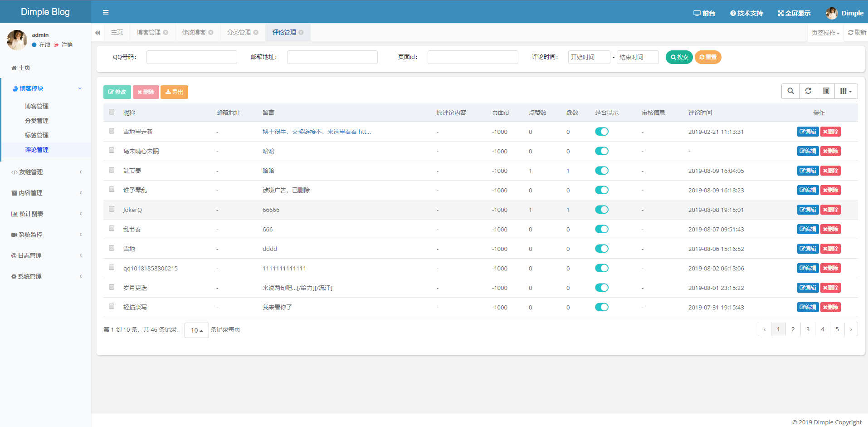
Task: Toggle table card view icon
Action: [826, 91]
